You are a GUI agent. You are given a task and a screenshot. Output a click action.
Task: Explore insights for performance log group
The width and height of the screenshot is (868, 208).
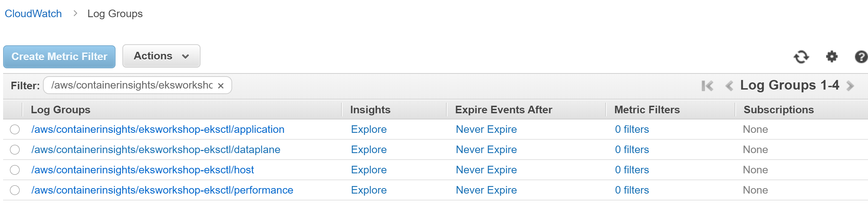click(x=369, y=190)
